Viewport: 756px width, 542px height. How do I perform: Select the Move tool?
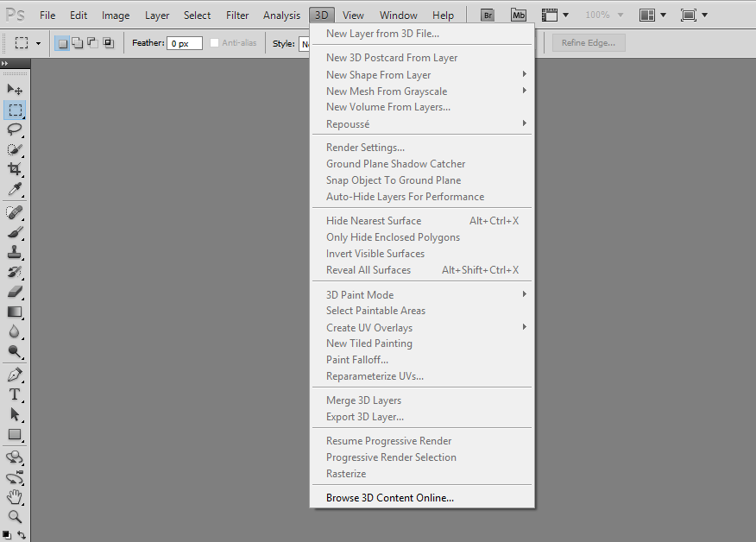click(15, 89)
